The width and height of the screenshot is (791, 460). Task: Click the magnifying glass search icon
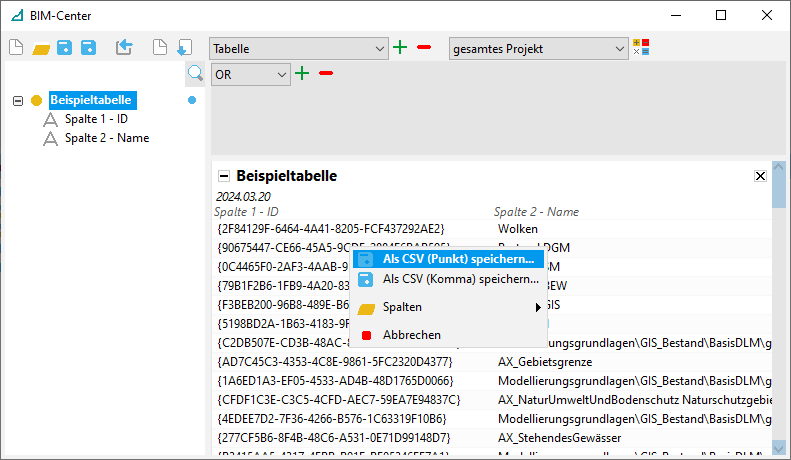(x=195, y=73)
